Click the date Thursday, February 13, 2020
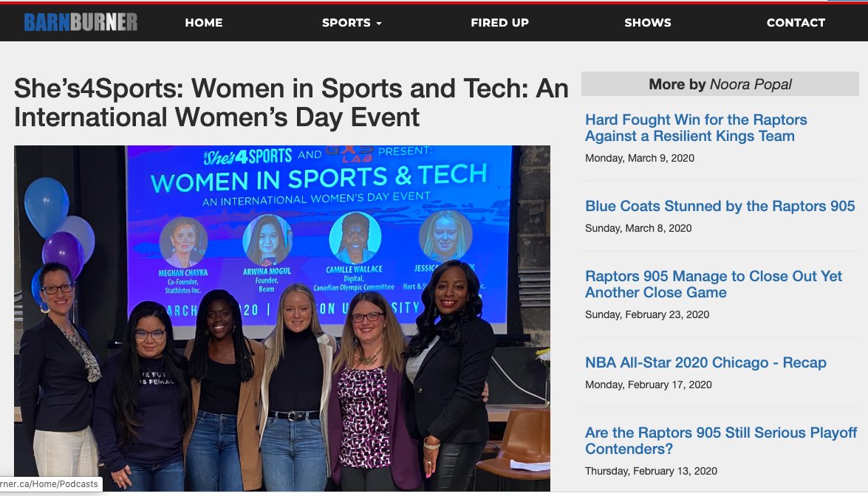868x496 pixels. [651, 471]
